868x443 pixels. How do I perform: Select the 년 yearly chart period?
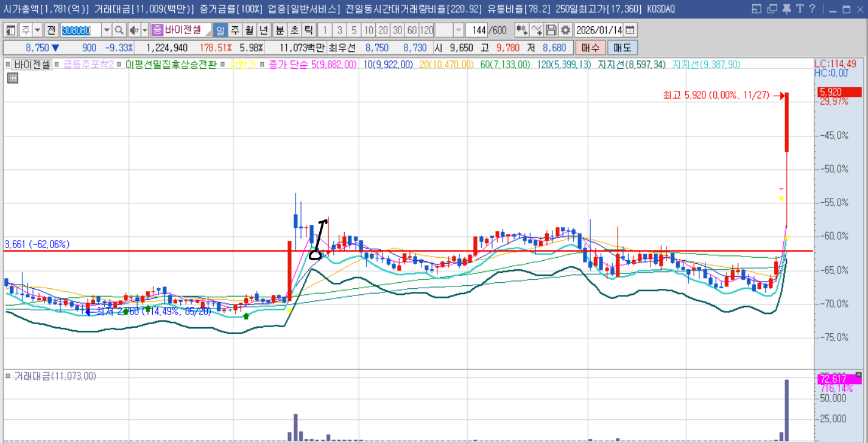pyautogui.click(x=264, y=30)
